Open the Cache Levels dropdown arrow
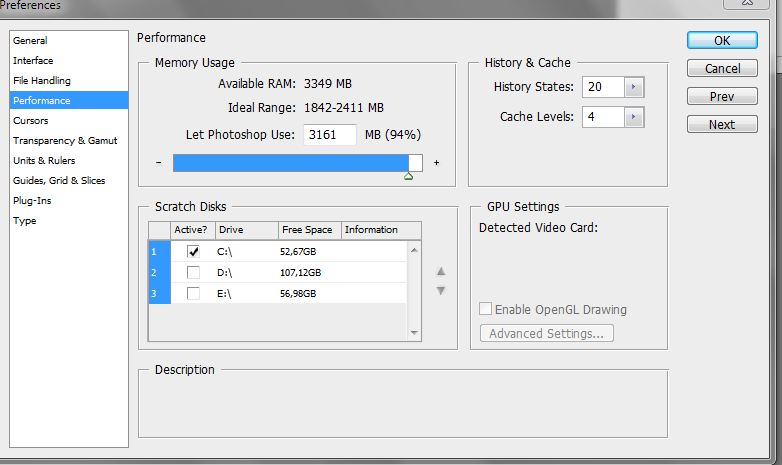Viewport: 782px width, 465px height. [634, 117]
